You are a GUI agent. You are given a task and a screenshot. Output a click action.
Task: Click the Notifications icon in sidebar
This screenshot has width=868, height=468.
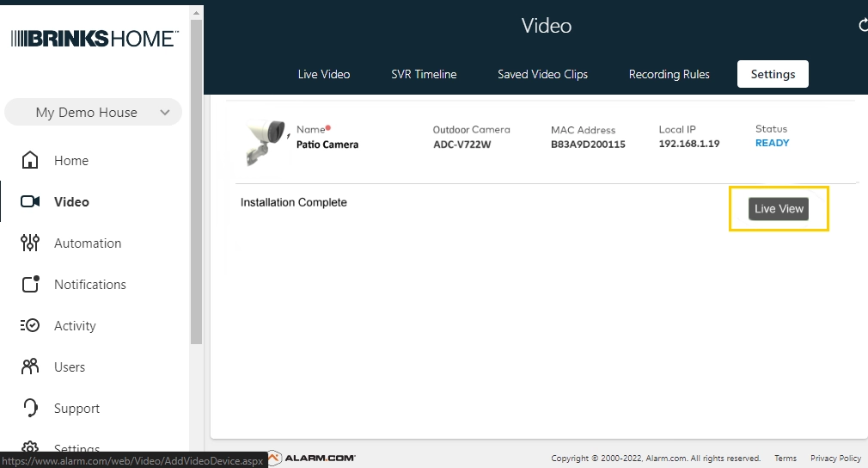(x=30, y=284)
